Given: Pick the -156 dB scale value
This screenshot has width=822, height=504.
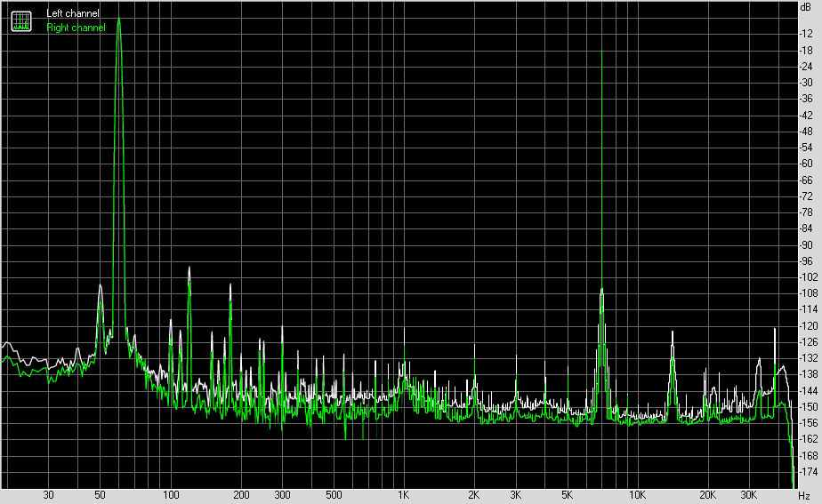Looking at the screenshot, I should 808,423.
